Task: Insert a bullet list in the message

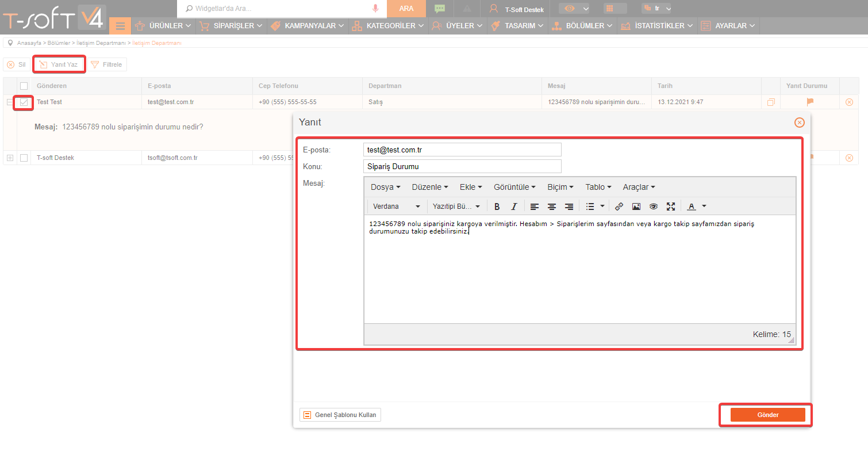Action: click(590, 207)
